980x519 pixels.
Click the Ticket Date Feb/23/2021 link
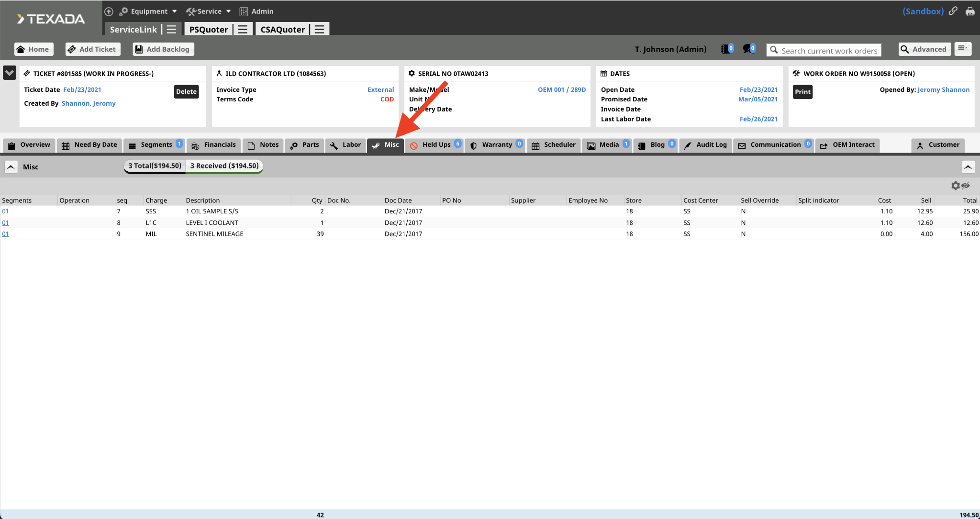click(82, 89)
